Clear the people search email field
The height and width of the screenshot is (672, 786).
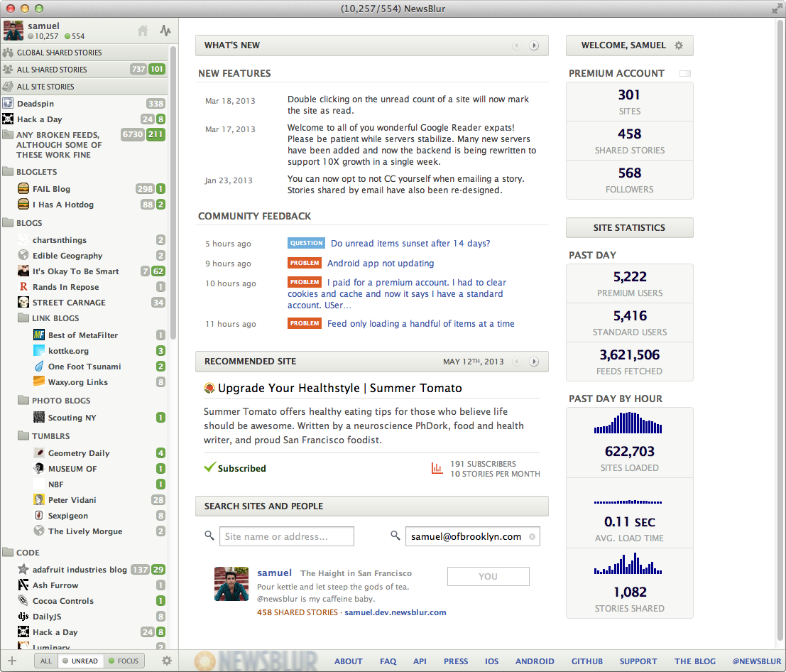click(x=533, y=536)
